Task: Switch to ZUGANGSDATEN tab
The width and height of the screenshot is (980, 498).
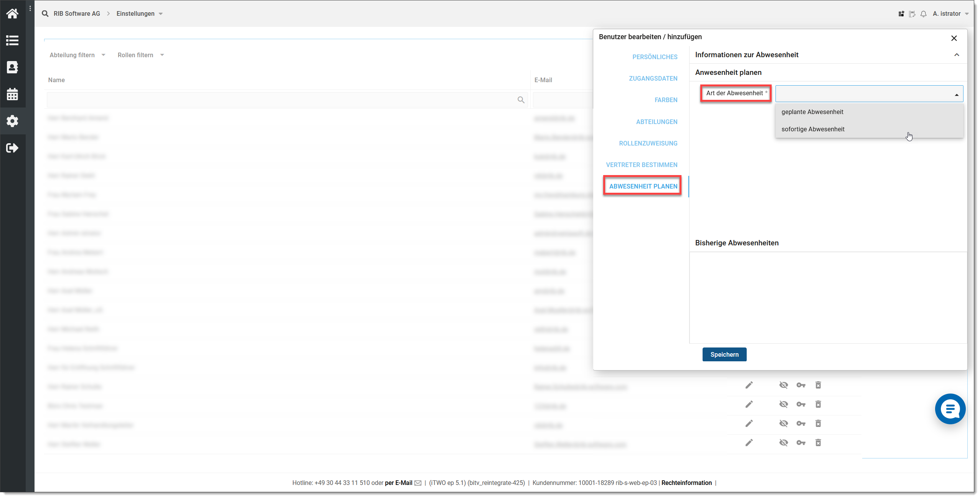Action: click(x=653, y=78)
